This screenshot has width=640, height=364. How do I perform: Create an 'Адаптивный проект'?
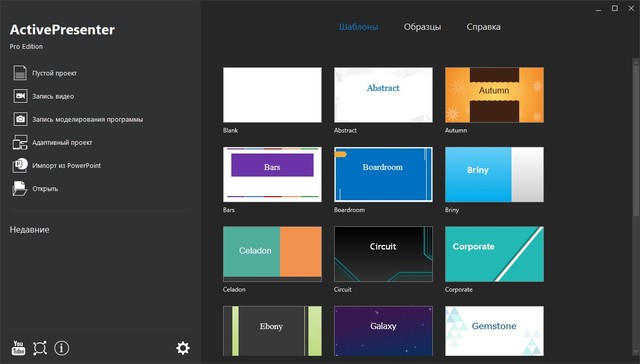[x=62, y=143]
